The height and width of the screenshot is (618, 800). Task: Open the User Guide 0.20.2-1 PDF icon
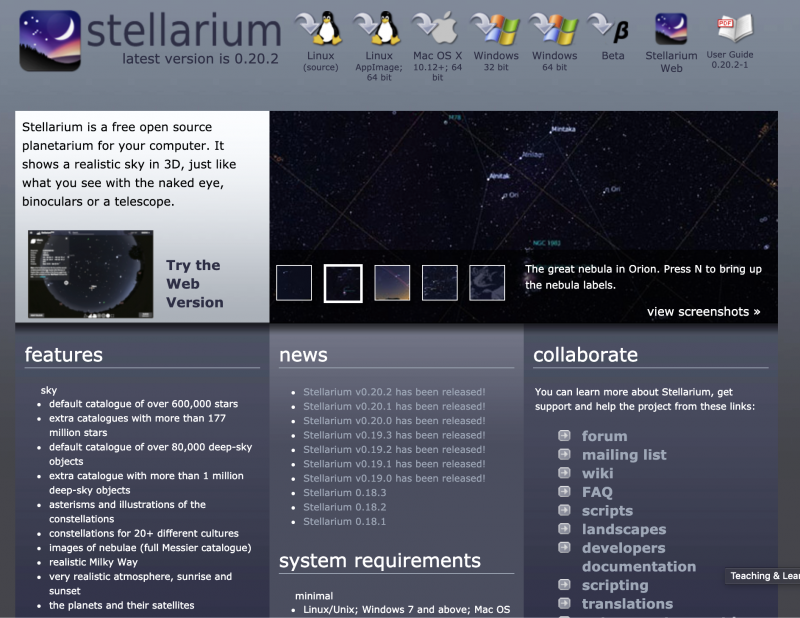735,28
